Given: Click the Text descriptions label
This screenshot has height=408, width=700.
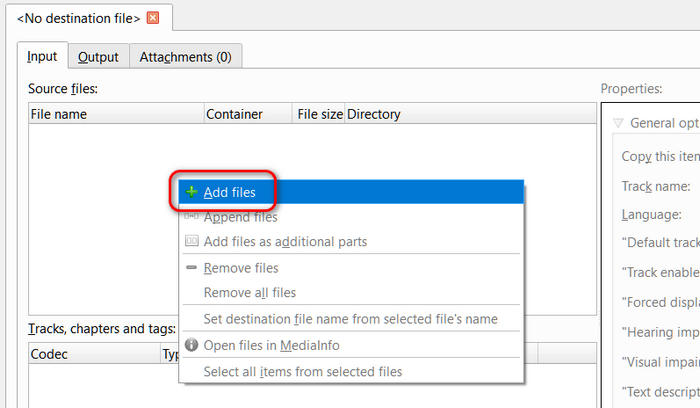Looking at the screenshot, I should coord(661,392).
